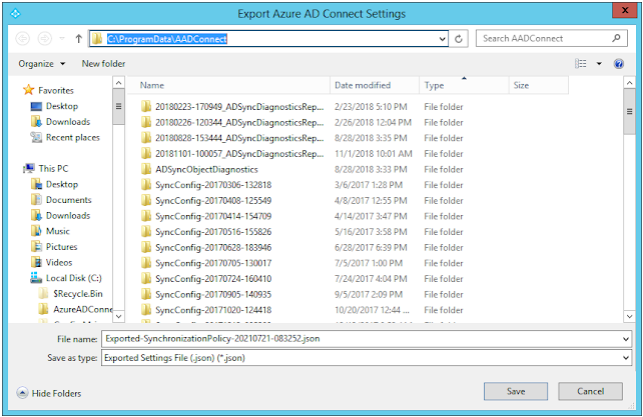Create a New folder

[x=103, y=64]
